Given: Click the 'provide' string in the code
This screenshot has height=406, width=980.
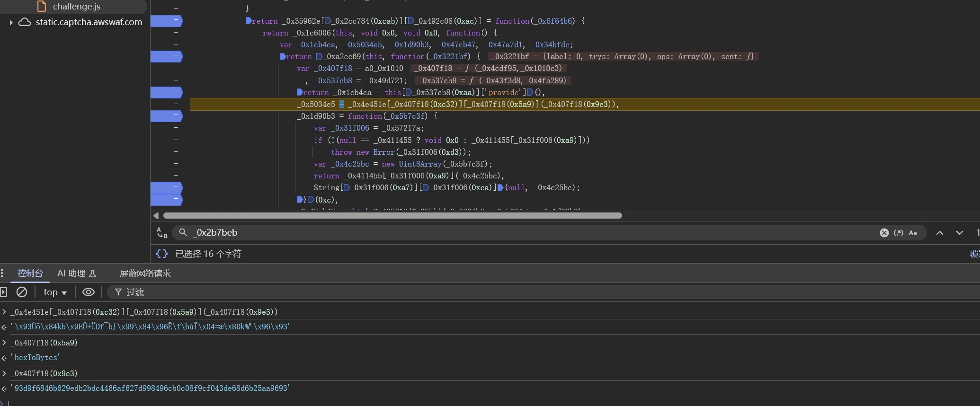Looking at the screenshot, I should tap(504, 92).
